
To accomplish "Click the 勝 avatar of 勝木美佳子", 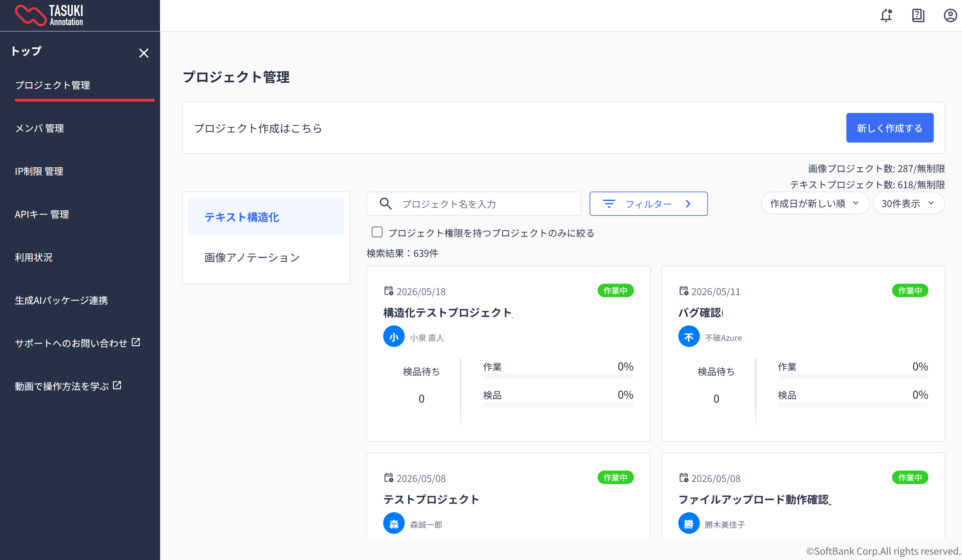I will pyautogui.click(x=689, y=523).
